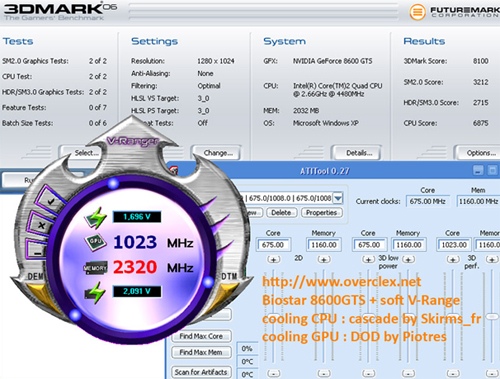The image size is (500, 379).
Task: Click minus below 3D low power Core slider
Action: pyautogui.click(x=368, y=373)
